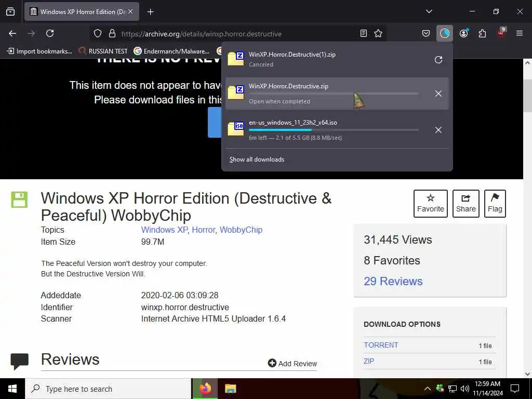
Task: Open a new browser tab
Action: [x=150, y=12]
